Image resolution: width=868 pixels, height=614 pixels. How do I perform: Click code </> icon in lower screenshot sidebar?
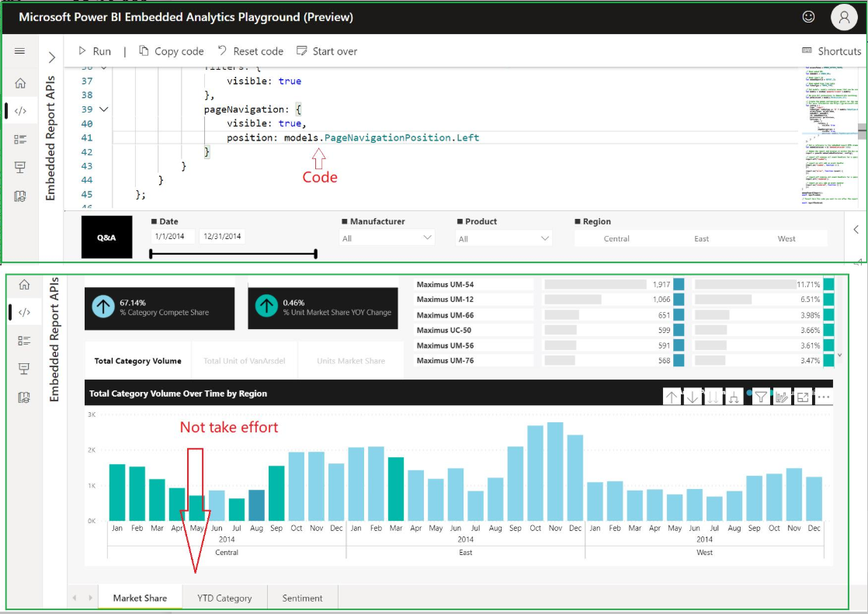[x=24, y=312]
